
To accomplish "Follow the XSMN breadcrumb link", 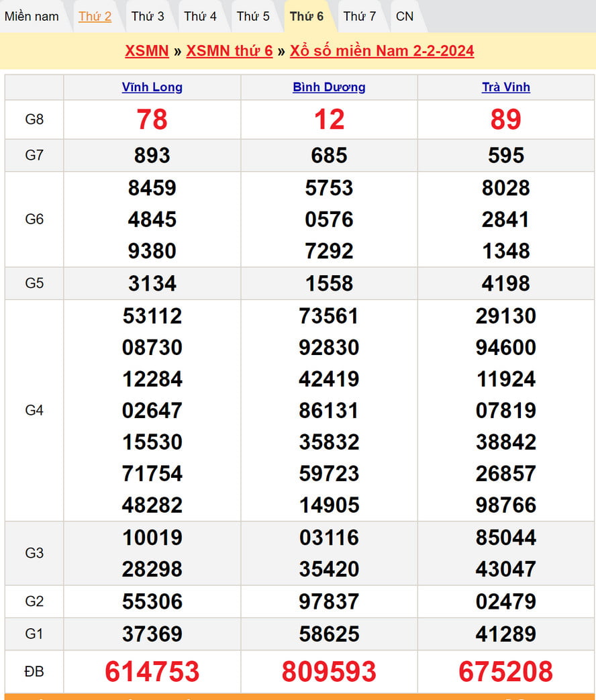I will point(146,51).
